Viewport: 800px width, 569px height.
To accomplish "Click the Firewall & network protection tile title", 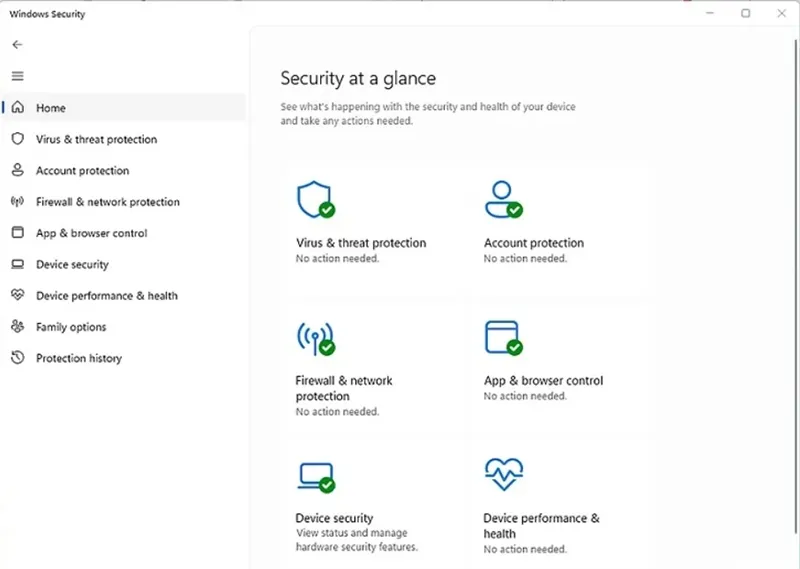I will click(344, 388).
